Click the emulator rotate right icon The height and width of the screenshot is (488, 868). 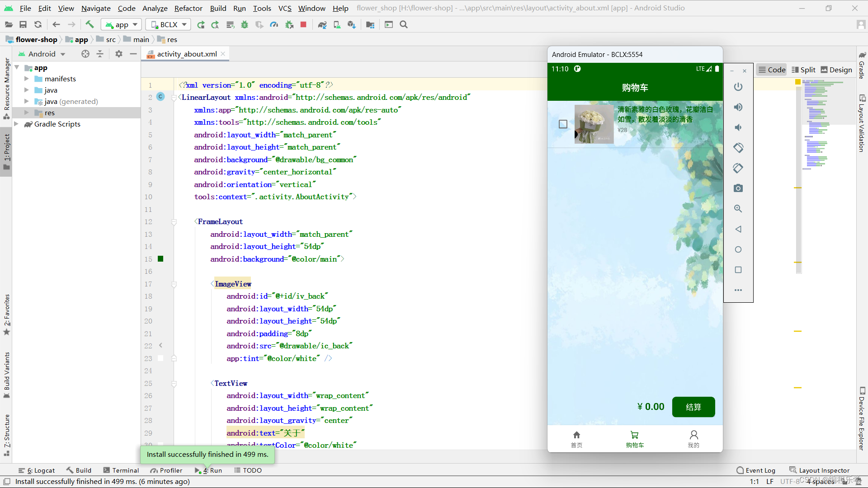point(738,168)
